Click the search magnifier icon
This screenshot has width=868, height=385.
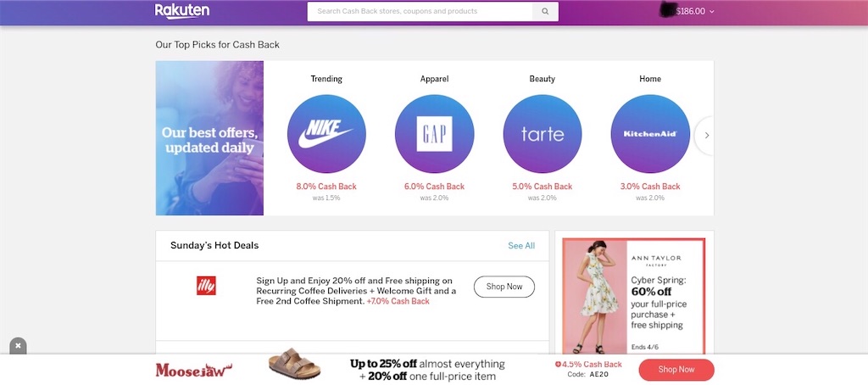coord(545,11)
